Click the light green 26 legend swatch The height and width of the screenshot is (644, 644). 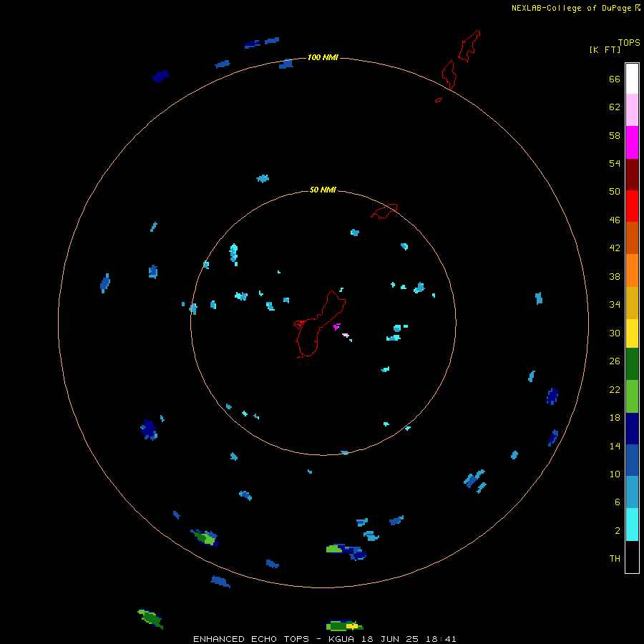[632, 396]
